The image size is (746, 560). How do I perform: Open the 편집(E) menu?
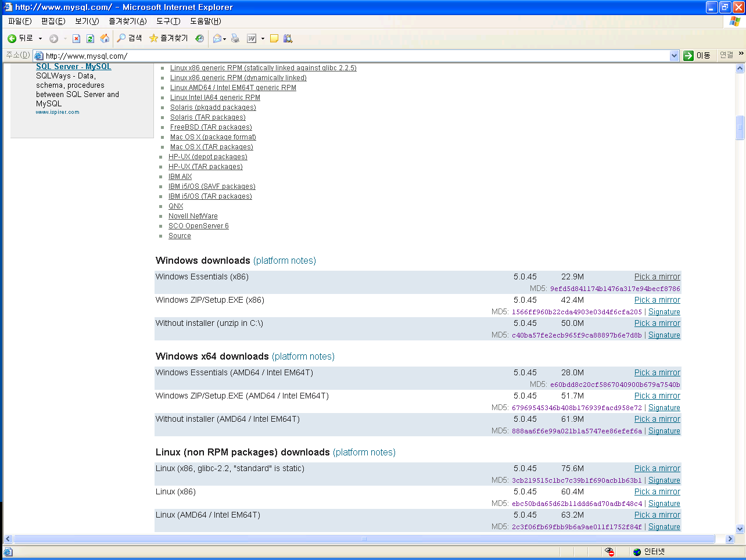point(53,21)
